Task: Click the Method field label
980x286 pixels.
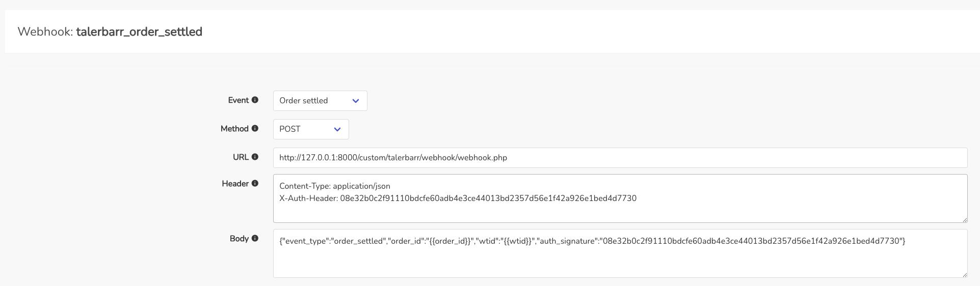Action: pyautogui.click(x=234, y=129)
